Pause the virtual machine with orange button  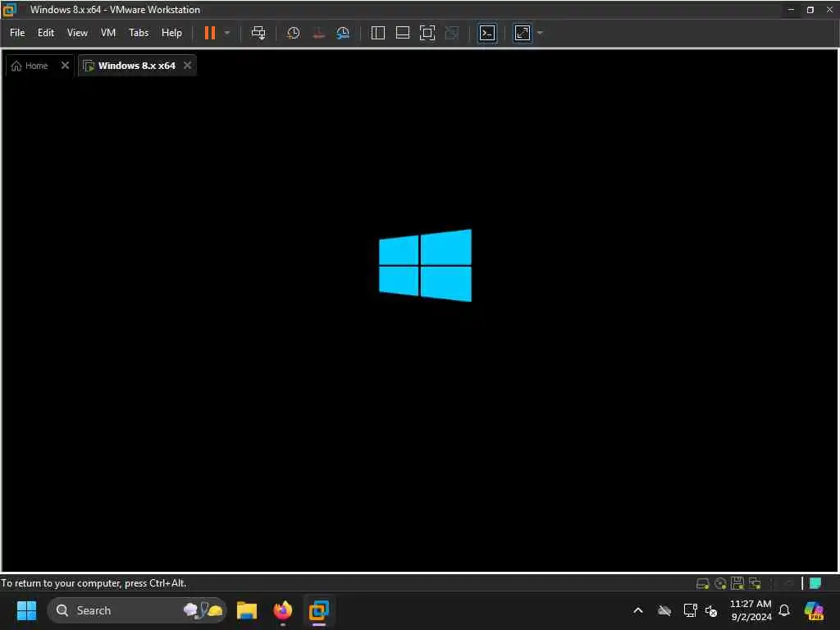(x=209, y=33)
